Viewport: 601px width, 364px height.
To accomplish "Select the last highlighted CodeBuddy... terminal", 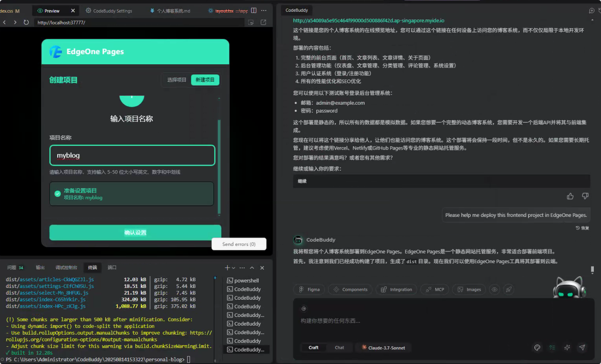I will coord(246,350).
